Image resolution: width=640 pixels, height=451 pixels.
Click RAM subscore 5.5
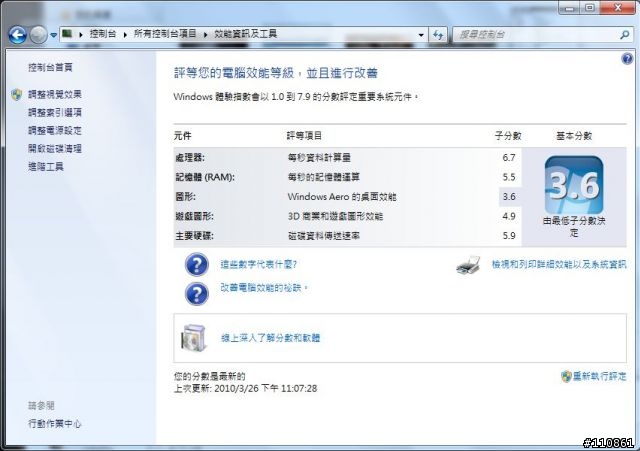(509, 177)
